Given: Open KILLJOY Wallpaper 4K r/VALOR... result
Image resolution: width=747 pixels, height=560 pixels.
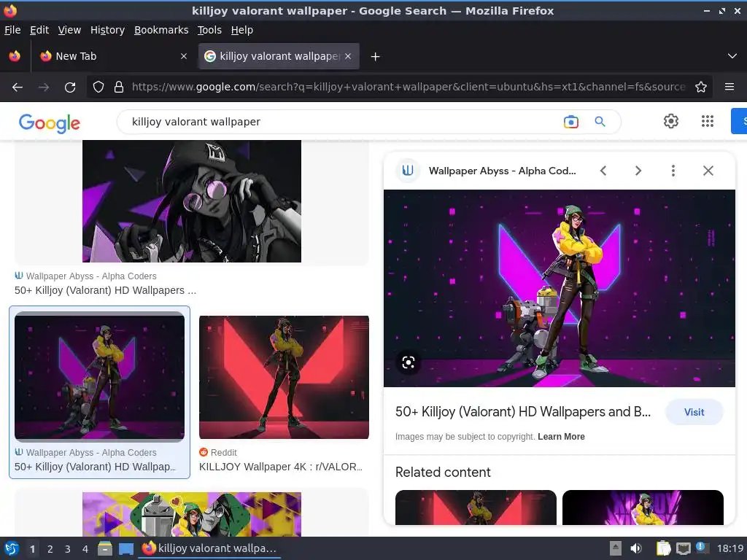Looking at the screenshot, I should (281, 467).
